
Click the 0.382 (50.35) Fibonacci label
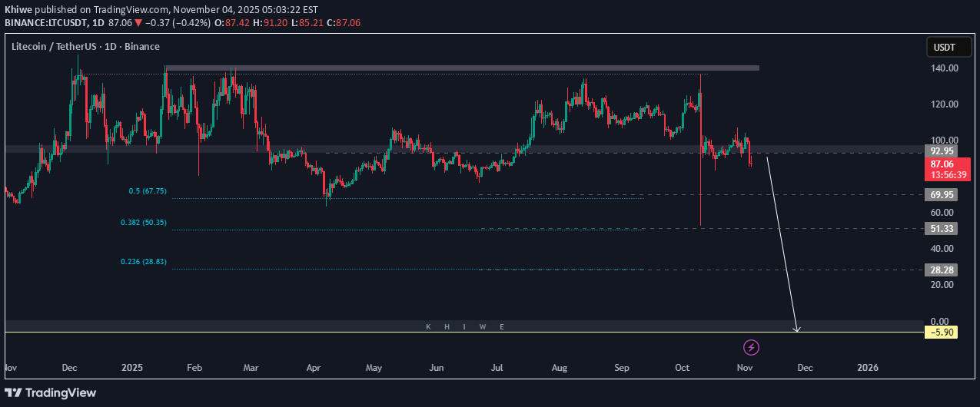pos(143,223)
